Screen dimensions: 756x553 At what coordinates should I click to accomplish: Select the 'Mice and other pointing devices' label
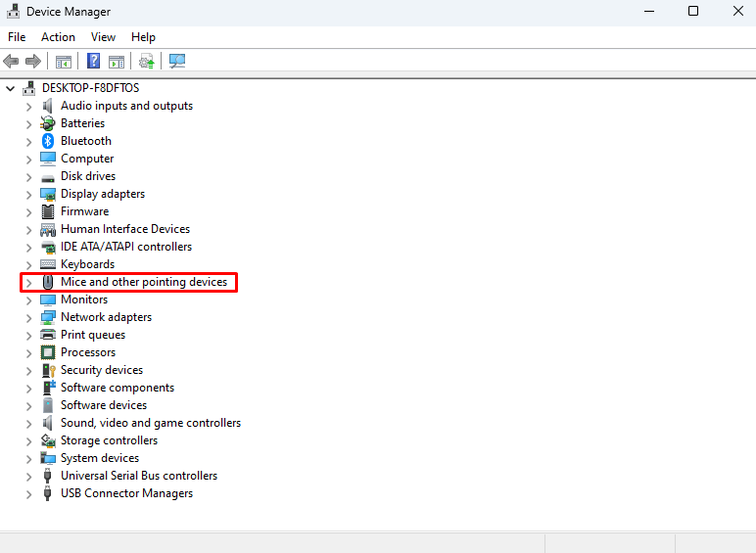point(144,282)
